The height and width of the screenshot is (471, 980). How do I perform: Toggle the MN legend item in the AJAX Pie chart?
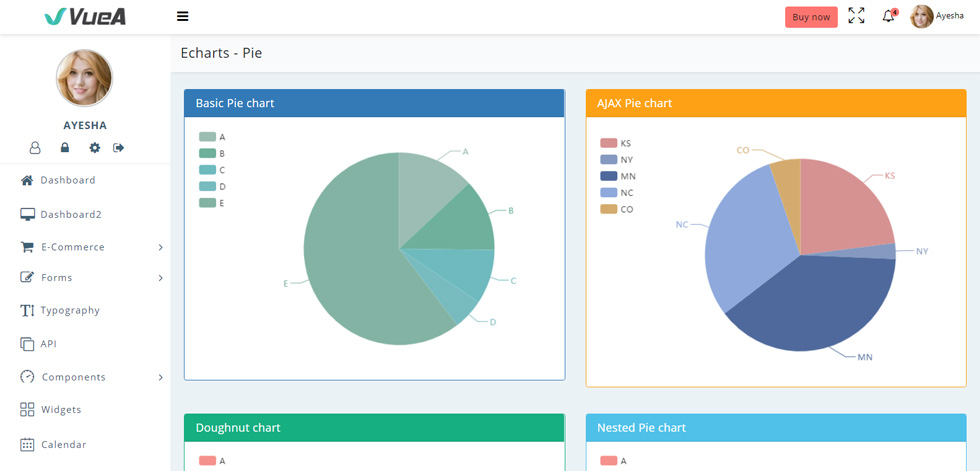(x=618, y=176)
